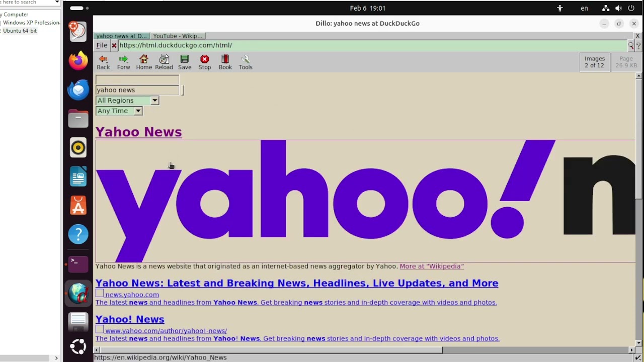Click the network icon in the top bar
This screenshot has width=644, height=362.
606,8
